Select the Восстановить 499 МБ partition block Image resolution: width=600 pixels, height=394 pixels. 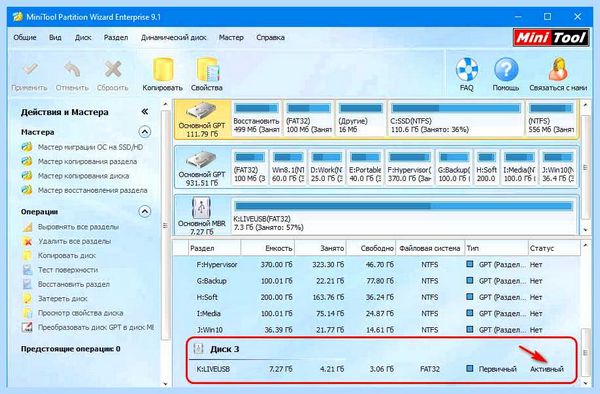(256, 118)
